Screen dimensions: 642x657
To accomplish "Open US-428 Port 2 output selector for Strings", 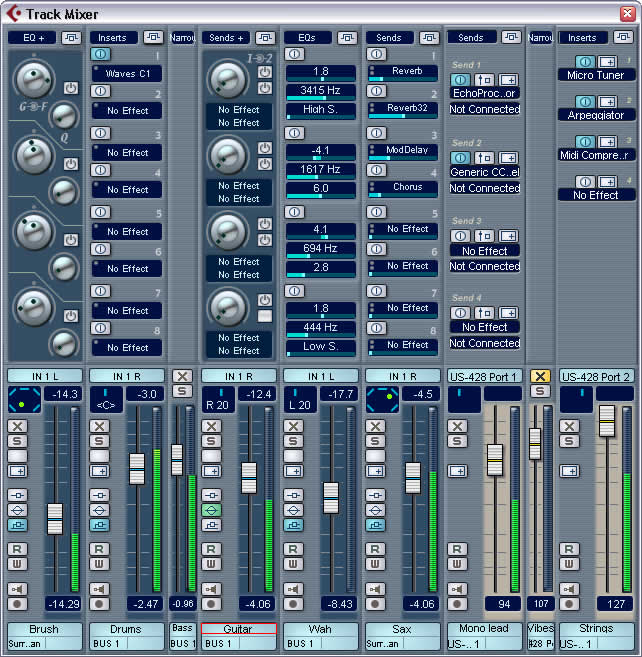I will tap(596, 376).
